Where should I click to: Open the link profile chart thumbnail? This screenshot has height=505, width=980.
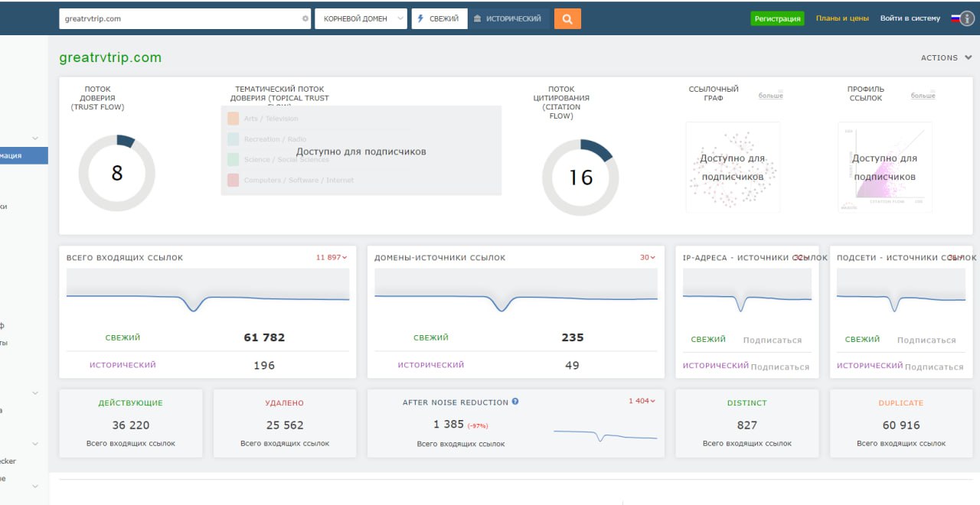[884, 168]
